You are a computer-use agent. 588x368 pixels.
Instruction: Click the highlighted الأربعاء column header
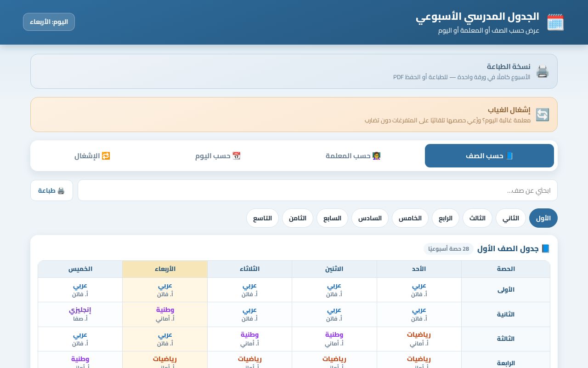pos(165,269)
